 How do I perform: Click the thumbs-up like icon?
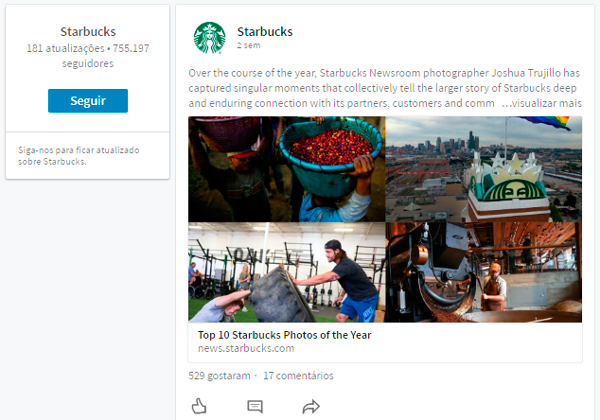click(199, 406)
